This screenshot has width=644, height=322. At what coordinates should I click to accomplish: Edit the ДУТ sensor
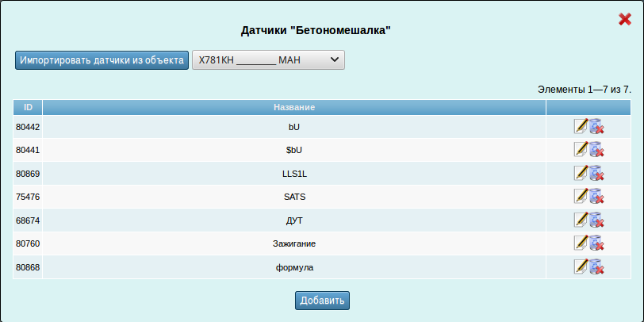581,220
